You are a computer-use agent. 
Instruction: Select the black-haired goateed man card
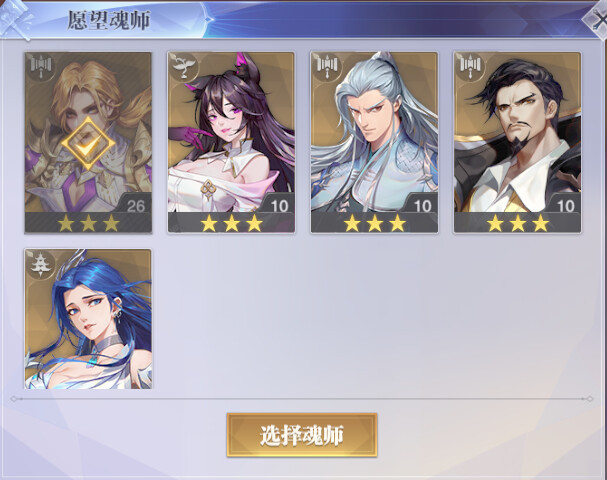[x=518, y=142]
